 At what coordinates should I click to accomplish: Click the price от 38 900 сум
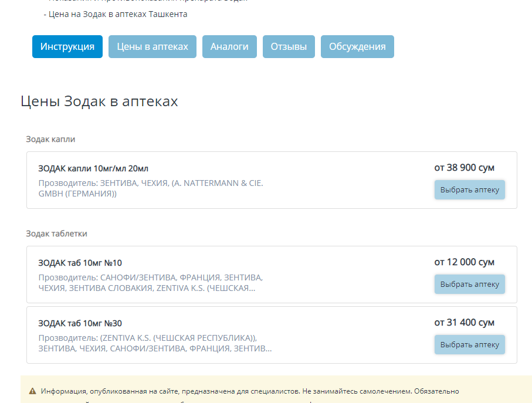[464, 168]
